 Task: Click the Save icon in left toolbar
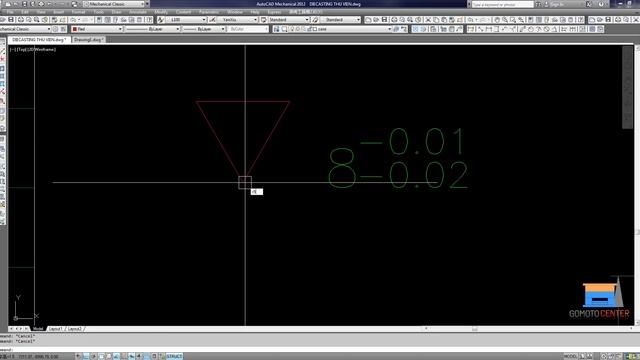(11, 20)
